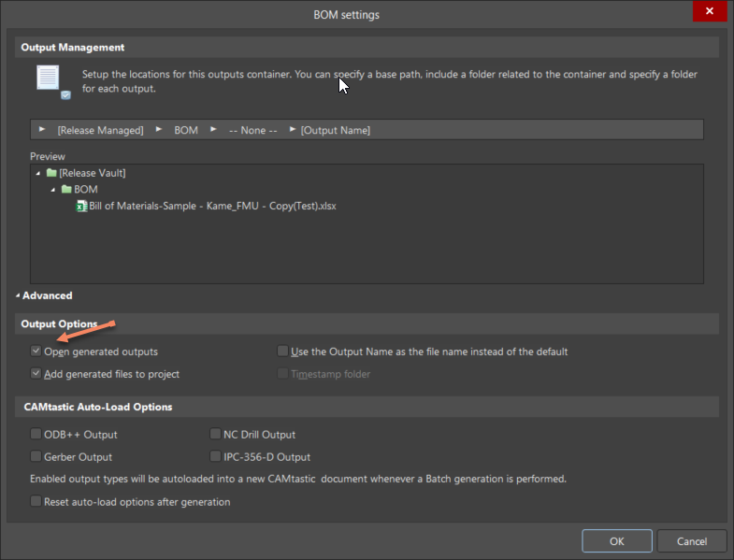Click the Release Vault folder icon
This screenshot has width=734, height=560.
(x=51, y=173)
